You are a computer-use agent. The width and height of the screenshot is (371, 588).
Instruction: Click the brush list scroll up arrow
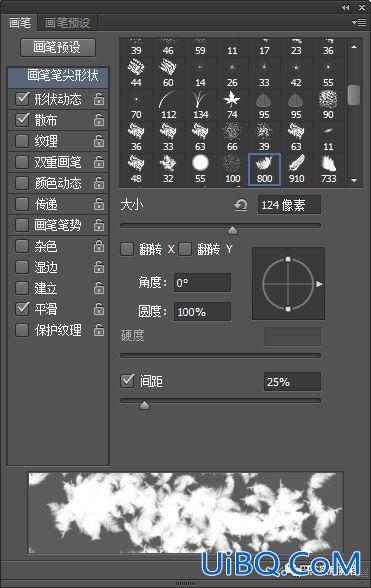[354, 47]
